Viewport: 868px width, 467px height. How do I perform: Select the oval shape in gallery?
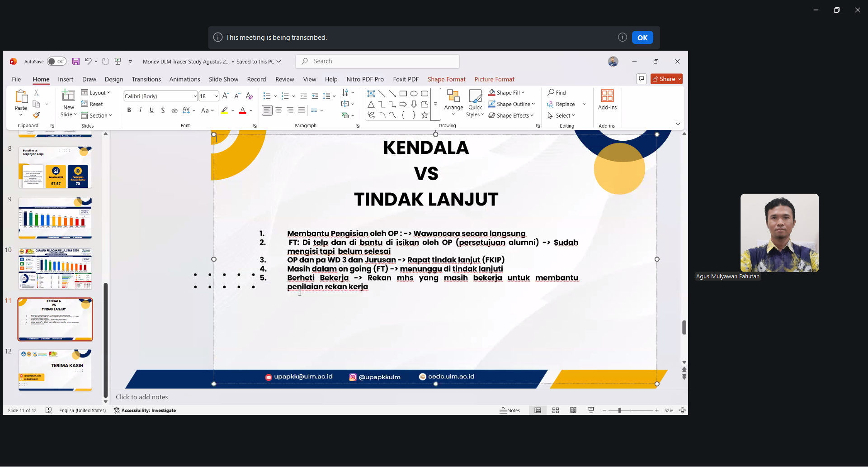pyautogui.click(x=414, y=94)
